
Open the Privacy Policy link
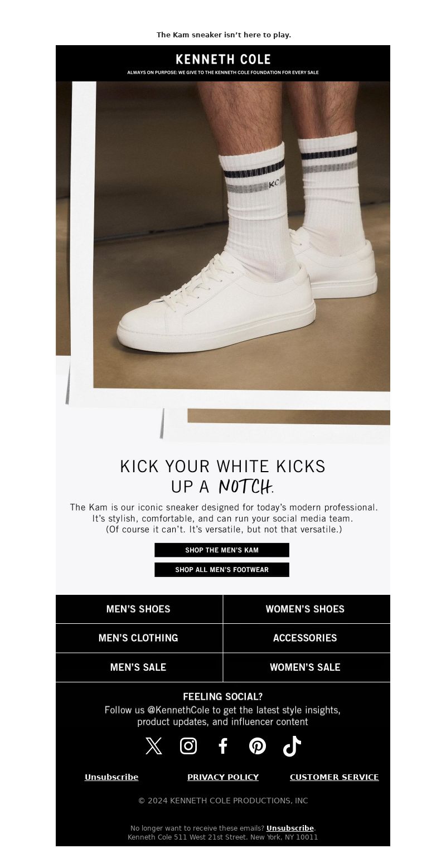coord(223,777)
